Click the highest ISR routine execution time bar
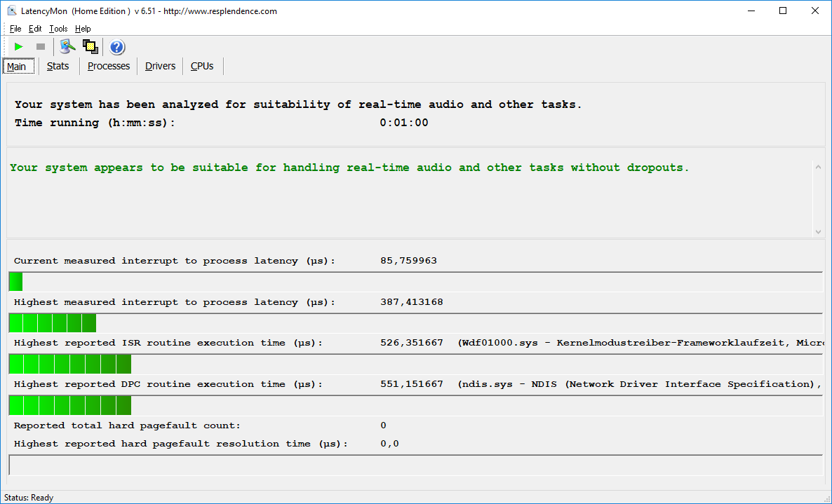Screen dimensions: 832x504 click(x=70, y=365)
